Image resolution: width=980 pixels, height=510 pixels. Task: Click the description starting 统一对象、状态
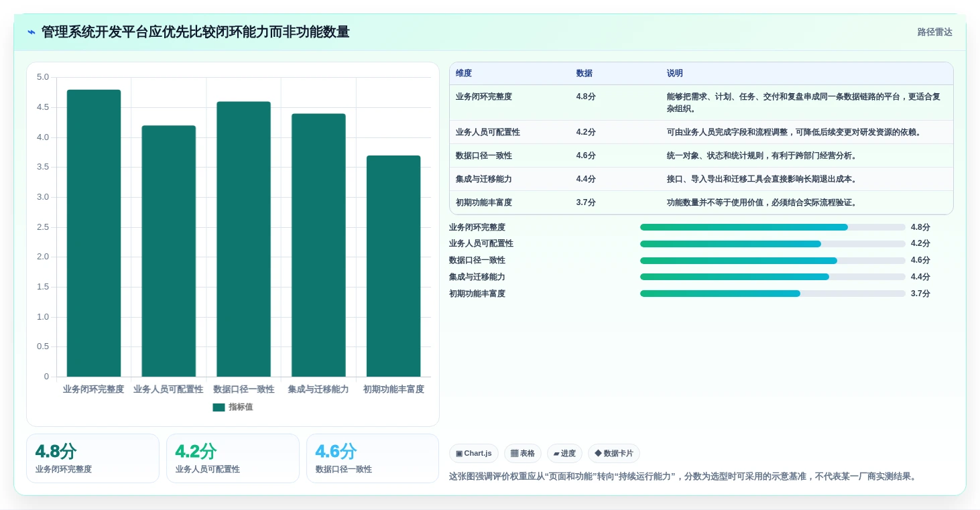tap(762, 155)
